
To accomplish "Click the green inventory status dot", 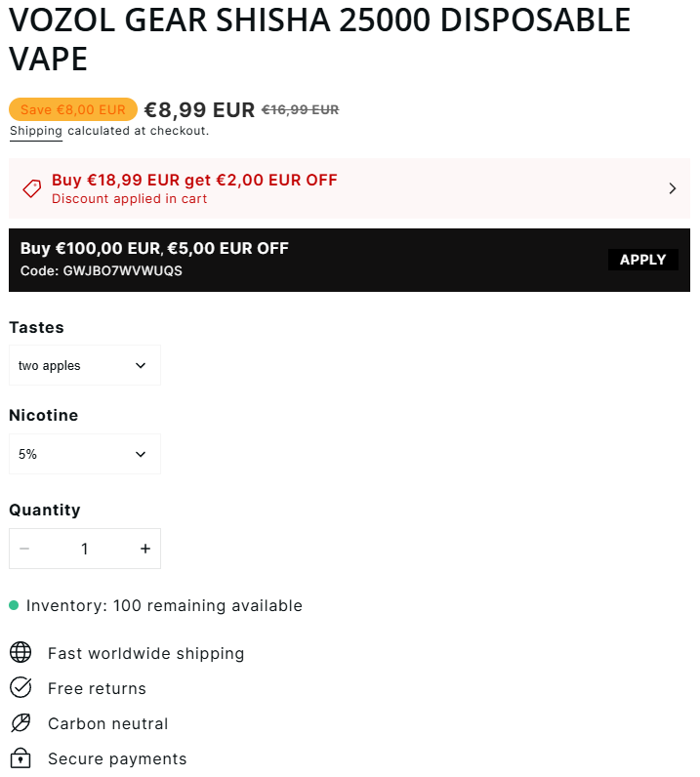I will (x=14, y=605).
